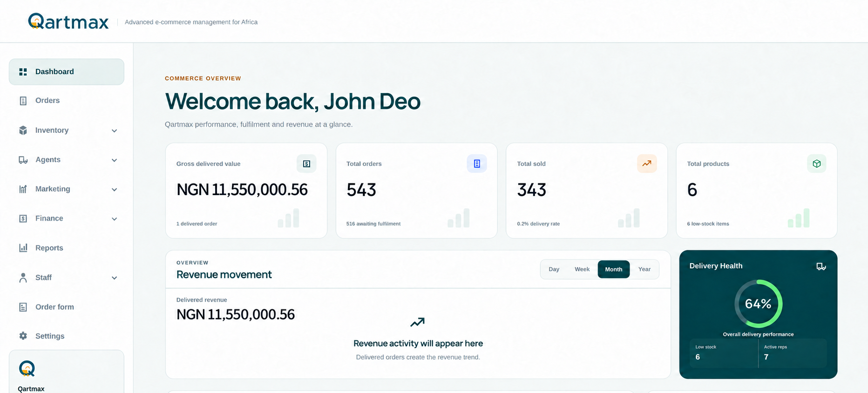The width and height of the screenshot is (868, 393).
Task: Click the '516 awaiting fulfilment' text
Action: pyautogui.click(x=373, y=224)
